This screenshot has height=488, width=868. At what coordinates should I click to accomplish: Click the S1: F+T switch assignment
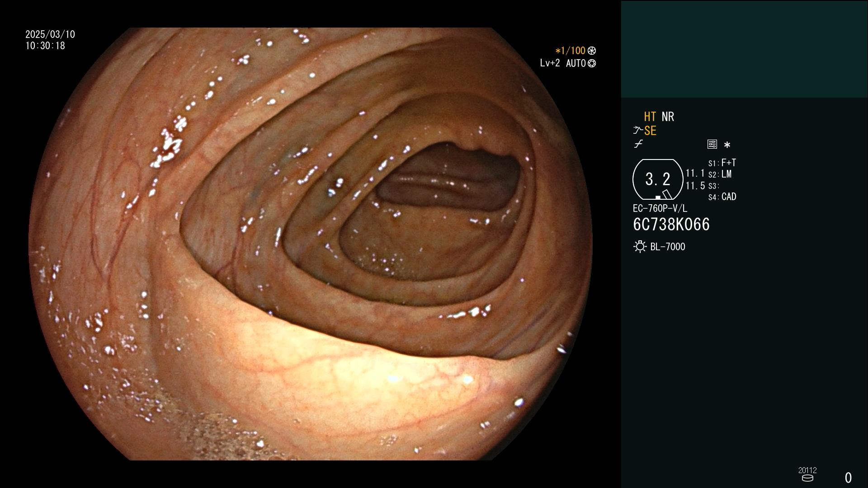722,163
